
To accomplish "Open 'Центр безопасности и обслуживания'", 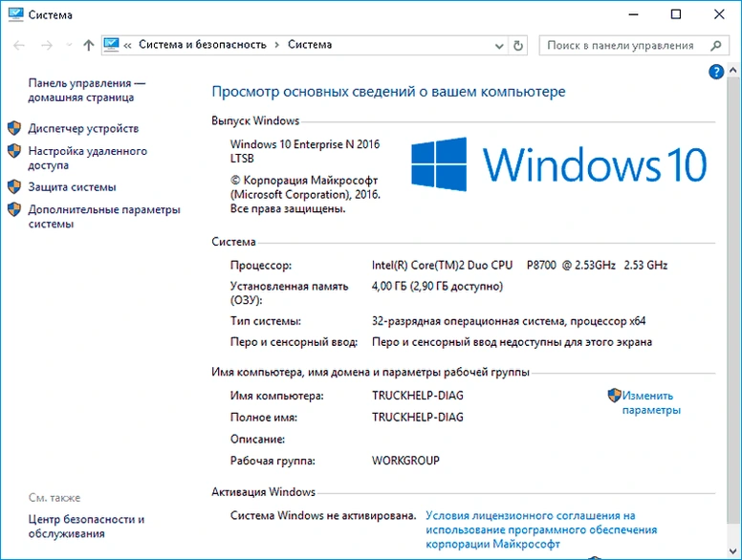I will pos(86,527).
